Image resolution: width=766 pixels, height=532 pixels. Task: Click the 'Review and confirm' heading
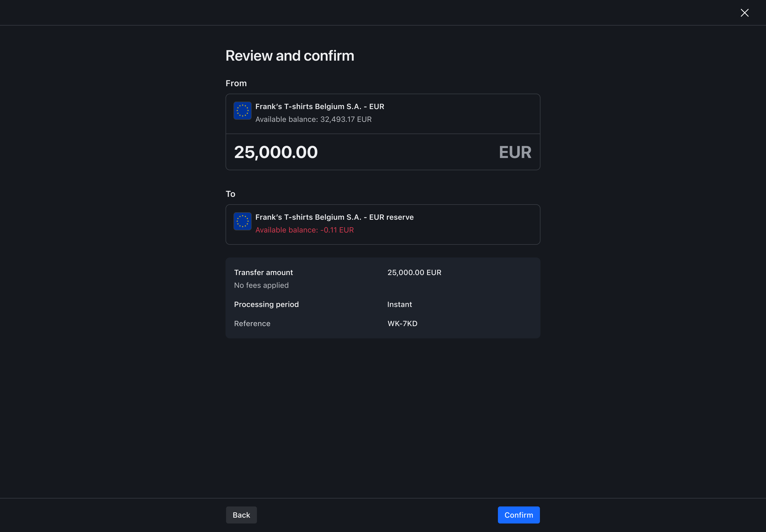[290, 56]
